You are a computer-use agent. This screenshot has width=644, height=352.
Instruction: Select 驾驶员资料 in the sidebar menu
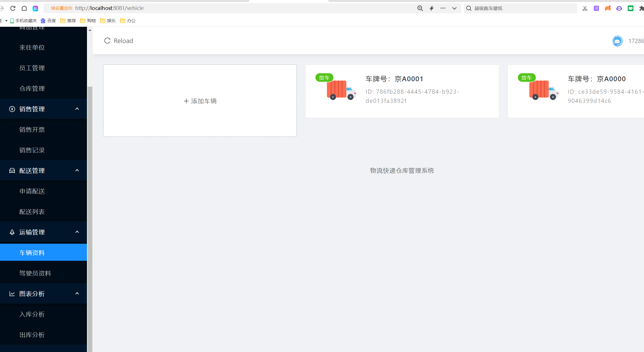(x=35, y=273)
